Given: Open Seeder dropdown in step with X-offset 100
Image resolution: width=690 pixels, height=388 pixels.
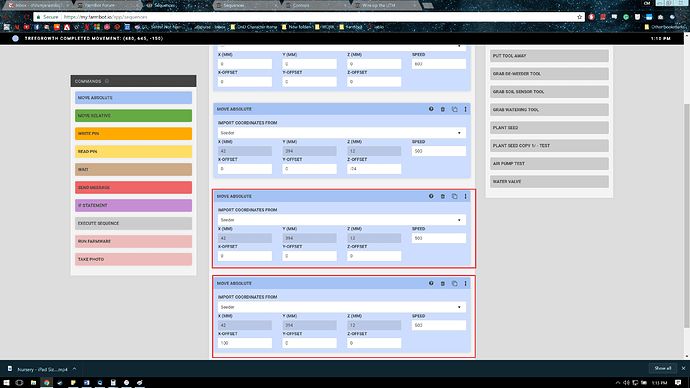Looking at the screenshot, I should point(341,307).
